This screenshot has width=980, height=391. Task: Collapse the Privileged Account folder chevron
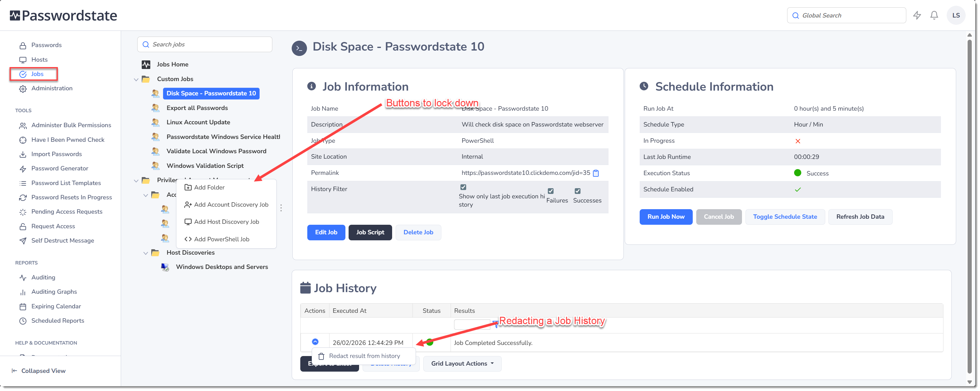click(136, 181)
